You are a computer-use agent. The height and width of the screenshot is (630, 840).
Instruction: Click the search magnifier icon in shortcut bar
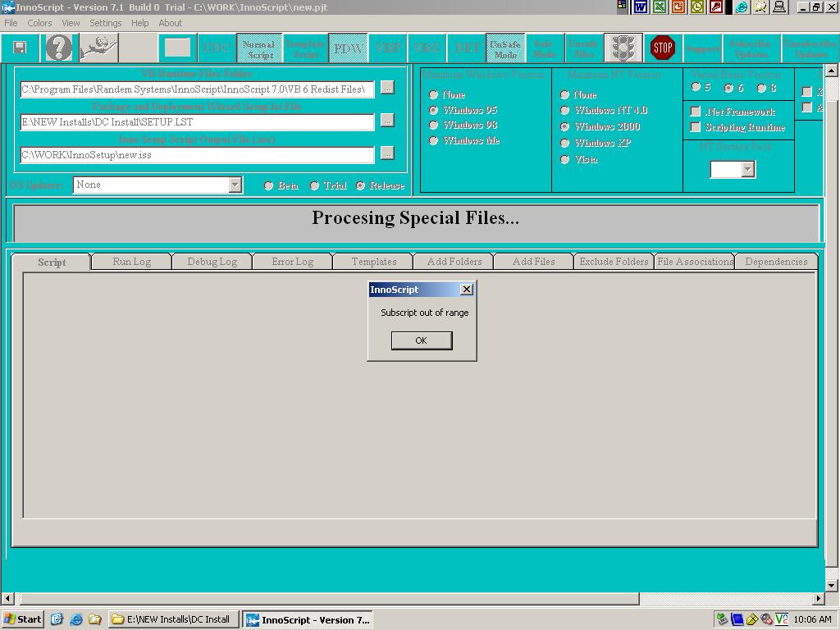pyautogui.click(x=760, y=7)
